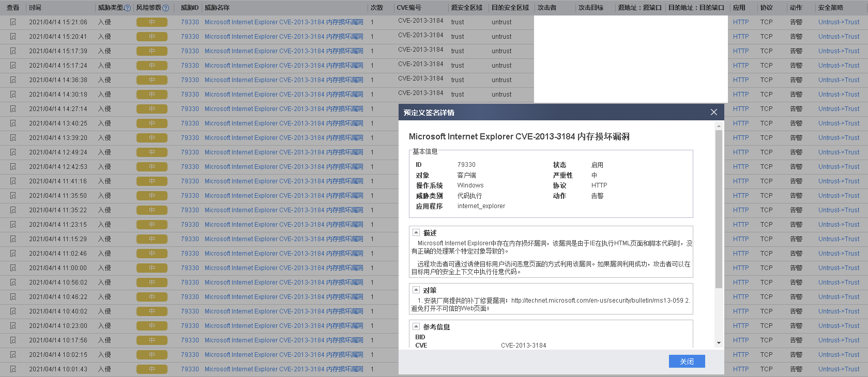The width and height of the screenshot is (868, 377).
Task: Click the 源安全区域 column header
Action: point(467,8)
